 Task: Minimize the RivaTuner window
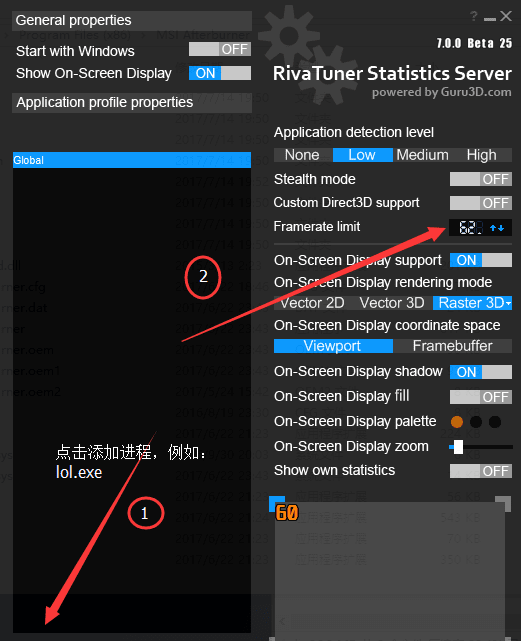click(490, 18)
